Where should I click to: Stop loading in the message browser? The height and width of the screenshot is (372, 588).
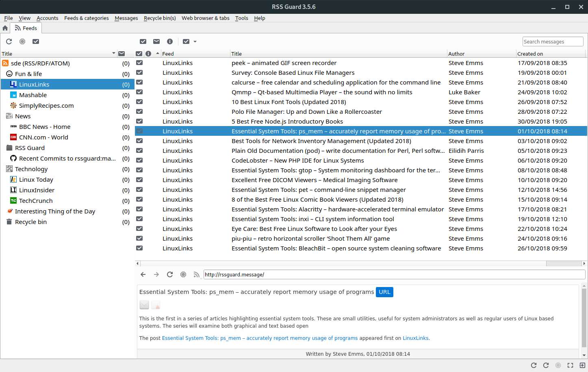click(183, 274)
